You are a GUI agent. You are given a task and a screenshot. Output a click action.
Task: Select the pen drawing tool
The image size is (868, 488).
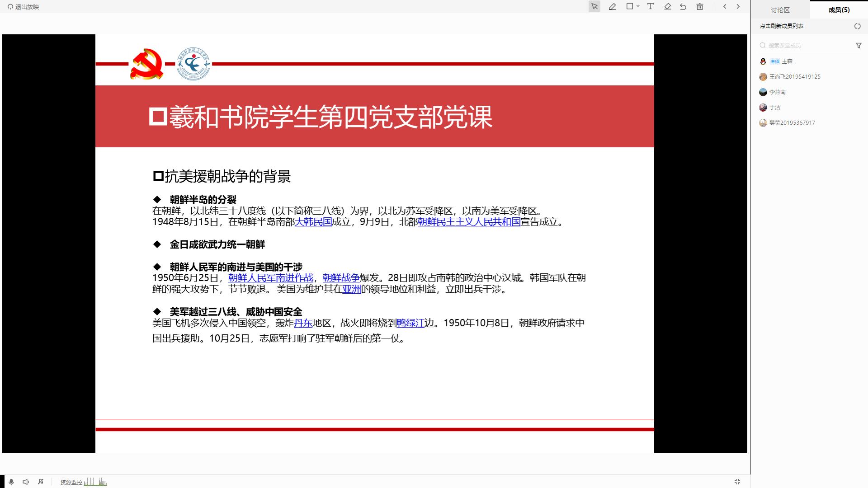612,7
